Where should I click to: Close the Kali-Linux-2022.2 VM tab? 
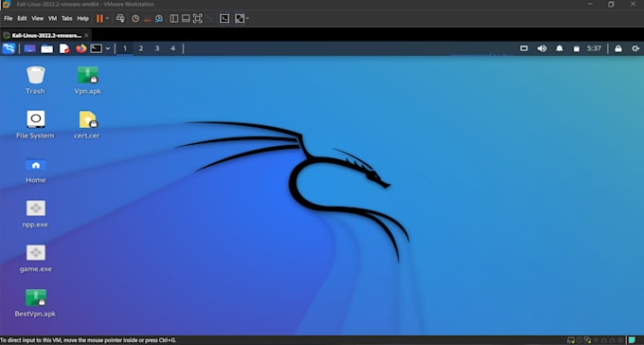coord(86,35)
